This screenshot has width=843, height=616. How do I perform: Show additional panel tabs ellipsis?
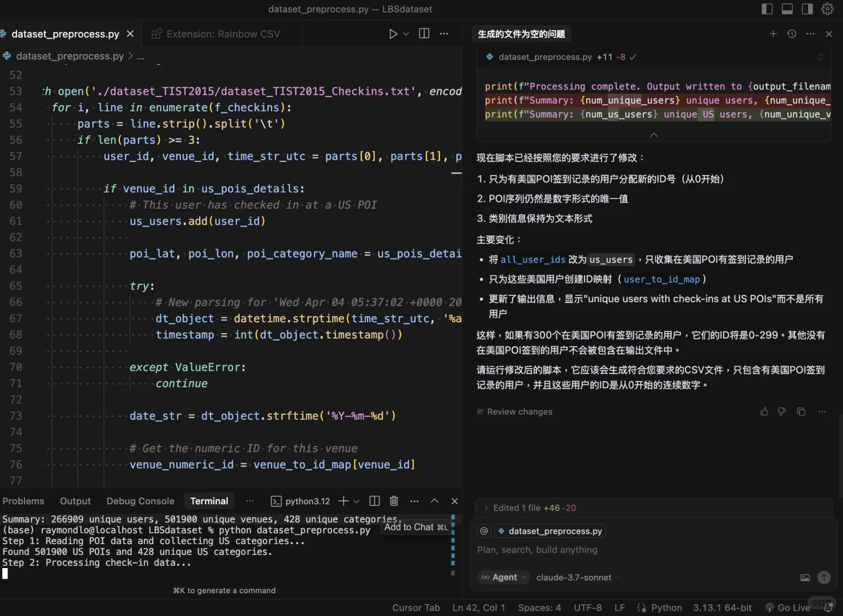tap(250, 501)
